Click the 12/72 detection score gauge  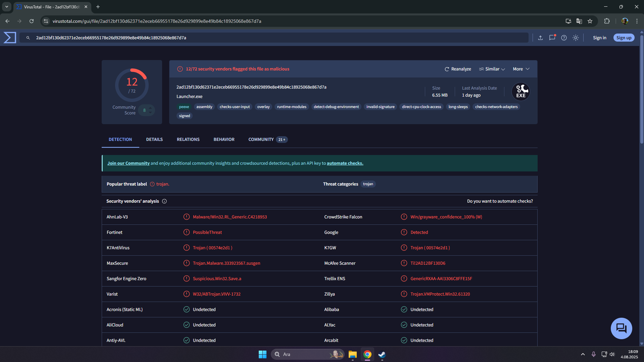point(132,85)
